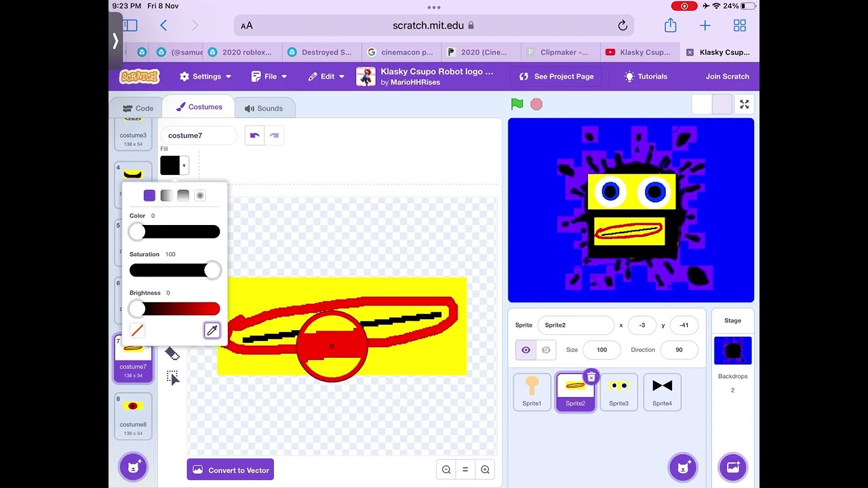The image size is (868, 488).
Task: Select Sprite4 thumbnail
Action: (x=662, y=392)
